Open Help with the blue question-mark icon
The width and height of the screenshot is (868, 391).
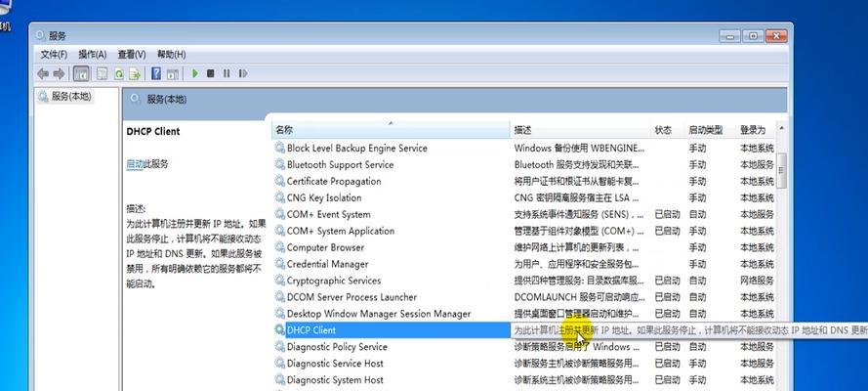pyautogui.click(x=156, y=73)
